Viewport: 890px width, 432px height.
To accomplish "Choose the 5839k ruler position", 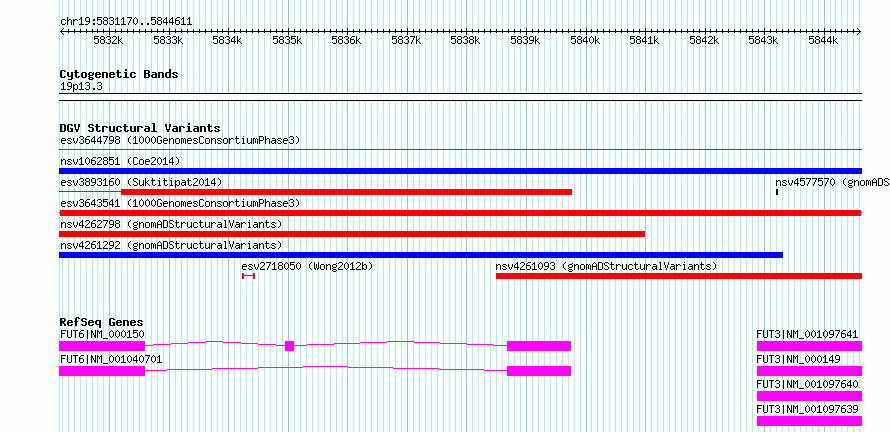I will pyautogui.click(x=526, y=41).
